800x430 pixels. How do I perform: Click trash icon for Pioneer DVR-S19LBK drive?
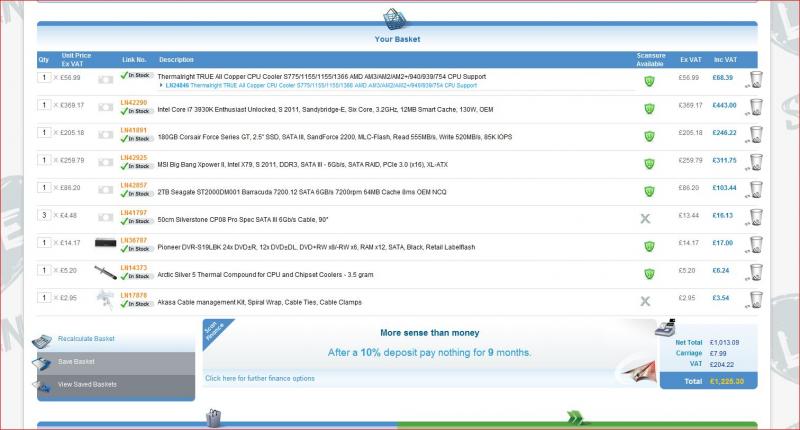coord(756,245)
